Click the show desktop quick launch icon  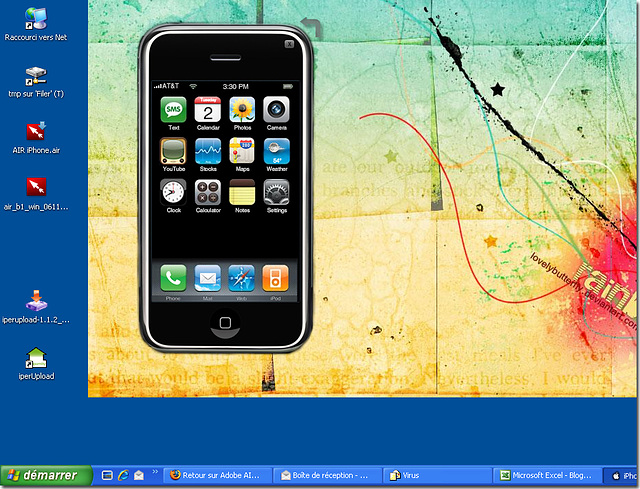(107, 476)
